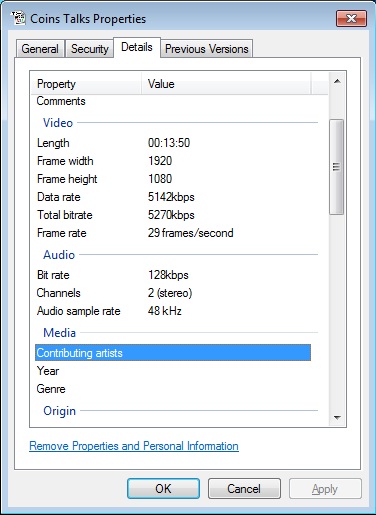Click the vertical scrollbar thumb
Screen dimensions: 376x515
[337, 167]
